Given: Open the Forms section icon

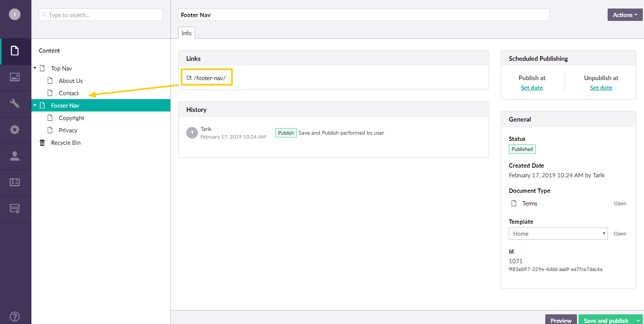Looking at the screenshot, I should click(x=15, y=209).
